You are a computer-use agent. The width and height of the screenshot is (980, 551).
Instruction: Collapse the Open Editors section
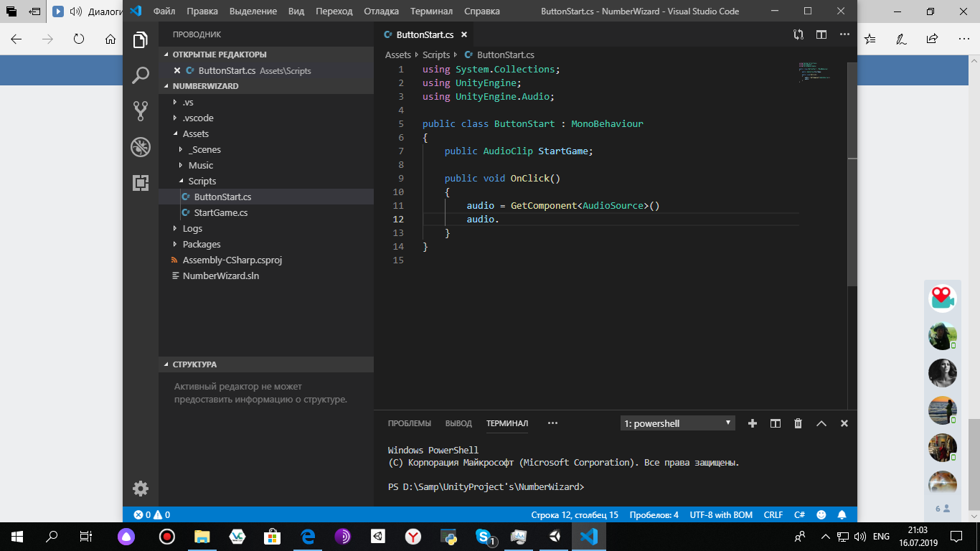pyautogui.click(x=266, y=55)
